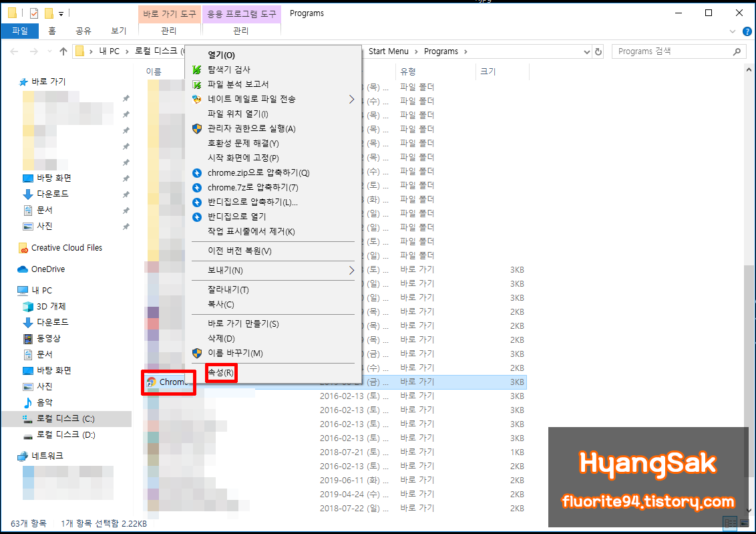Click the 바로 가기 star icon
Viewport: 756px width, 534px height.
[x=23, y=82]
